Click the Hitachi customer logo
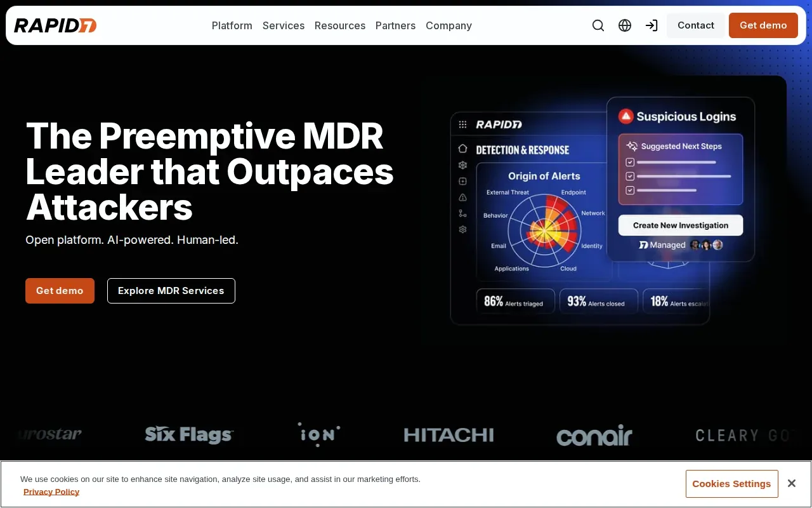The width and height of the screenshot is (812, 508). click(x=449, y=435)
